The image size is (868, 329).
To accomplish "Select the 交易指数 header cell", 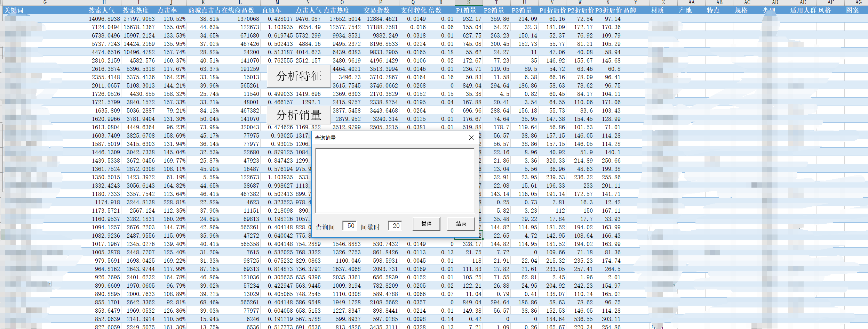I will pos(380,10).
